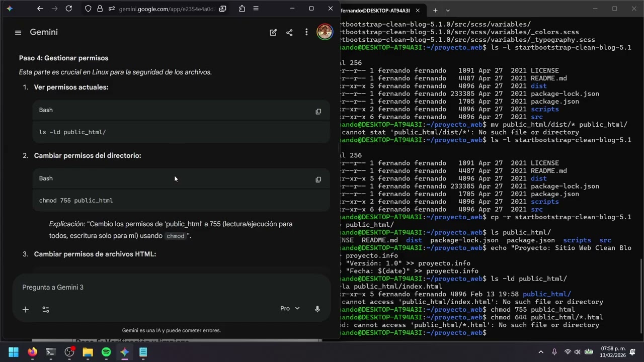This screenshot has width=644, height=362.
Task: Click the share conversation icon in Gemini
Action: click(289, 32)
